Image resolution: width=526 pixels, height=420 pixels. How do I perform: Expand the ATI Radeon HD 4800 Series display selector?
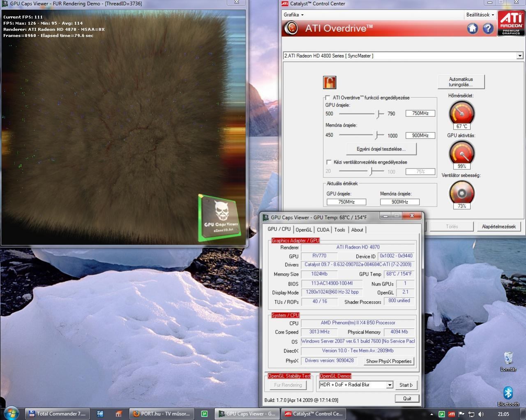click(x=519, y=56)
